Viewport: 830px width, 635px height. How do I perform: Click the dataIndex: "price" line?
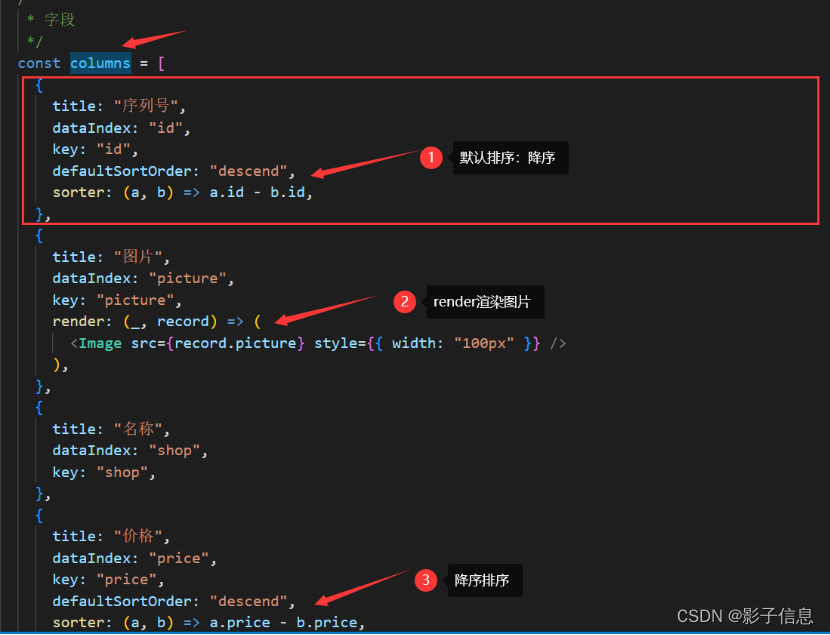134,558
